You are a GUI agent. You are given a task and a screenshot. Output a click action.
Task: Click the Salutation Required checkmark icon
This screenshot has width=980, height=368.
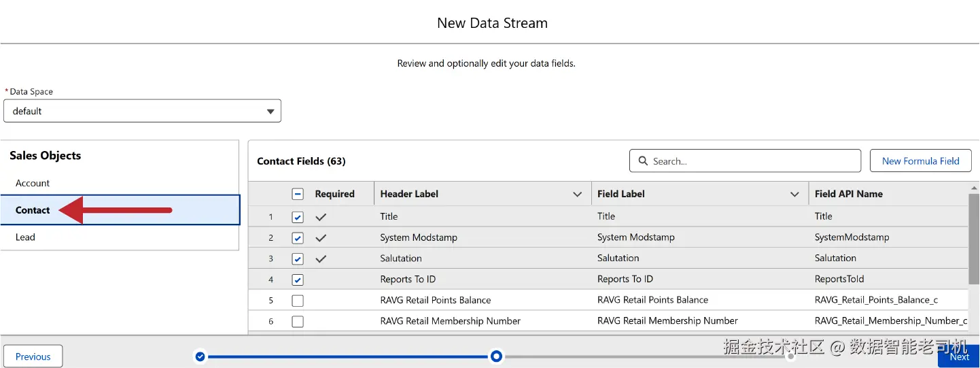[x=321, y=259]
